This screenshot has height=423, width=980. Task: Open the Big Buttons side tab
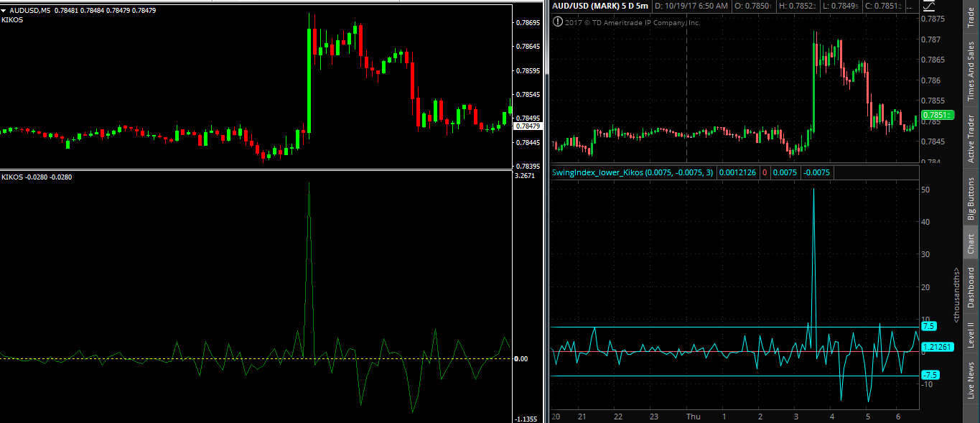(971, 199)
